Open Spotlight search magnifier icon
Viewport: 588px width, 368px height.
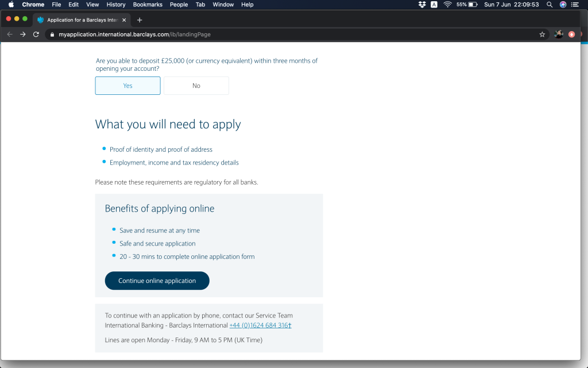pyautogui.click(x=550, y=5)
